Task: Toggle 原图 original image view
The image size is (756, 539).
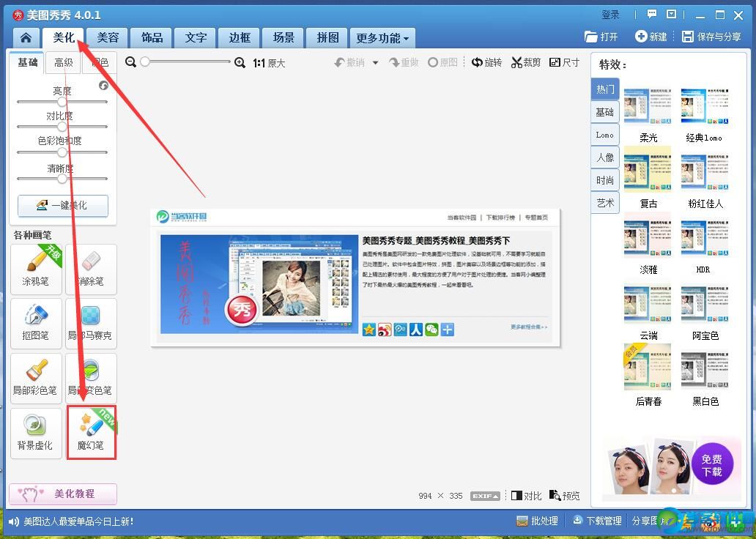Action: click(442, 63)
